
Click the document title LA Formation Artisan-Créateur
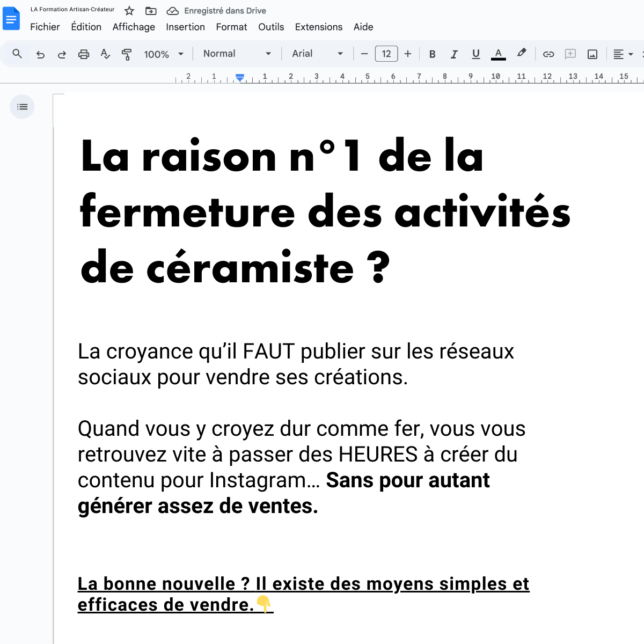click(x=72, y=10)
